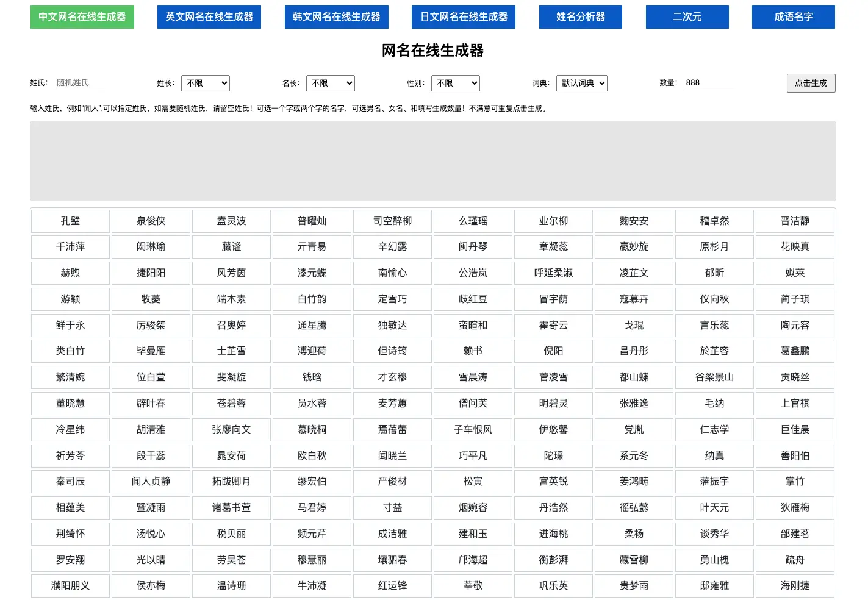Open 韩文网名在线生成器 page
This screenshot has width=868, height=600.
click(337, 17)
